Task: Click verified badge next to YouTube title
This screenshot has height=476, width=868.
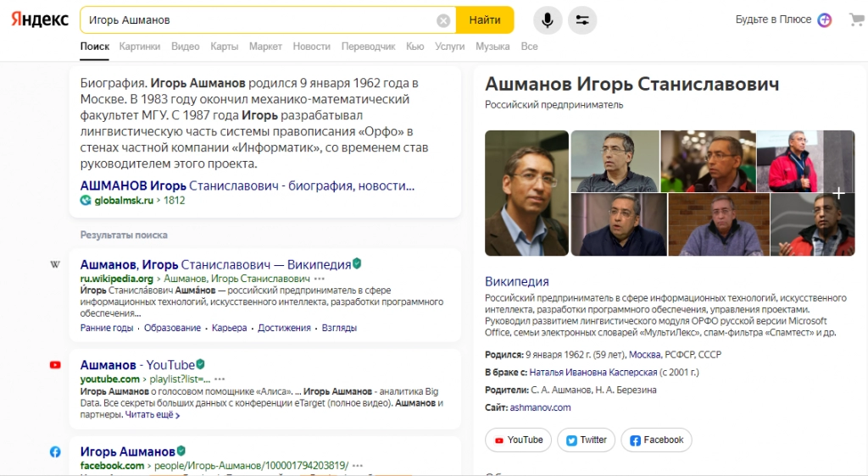Action: 200,363
